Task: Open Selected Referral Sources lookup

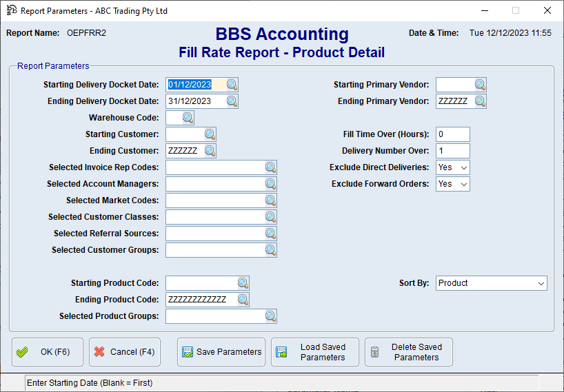Action: (x=270, y=234)
